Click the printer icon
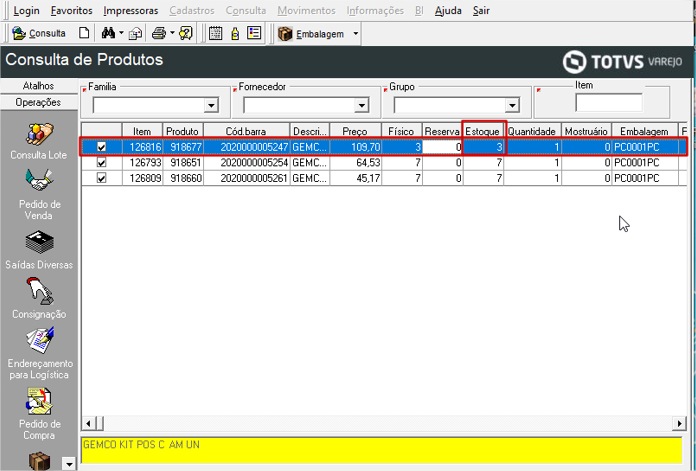Image resolution: width=696 pixels, height=471 pixels. tap(159, 33)
